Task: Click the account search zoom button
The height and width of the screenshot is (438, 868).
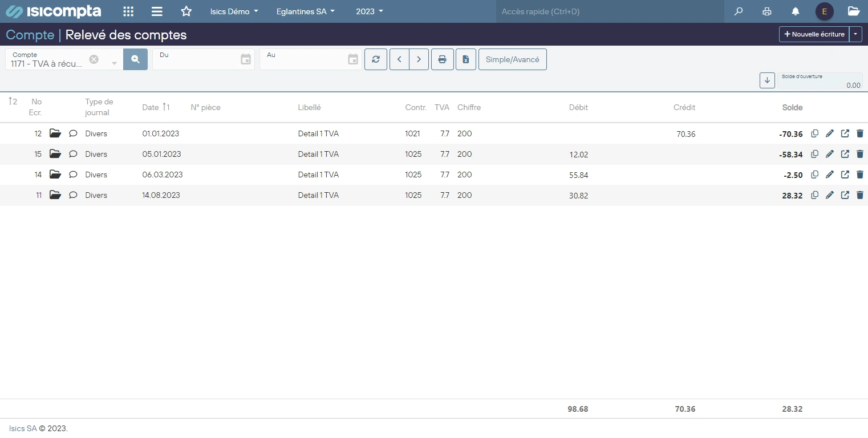Action: coord(135,59)
